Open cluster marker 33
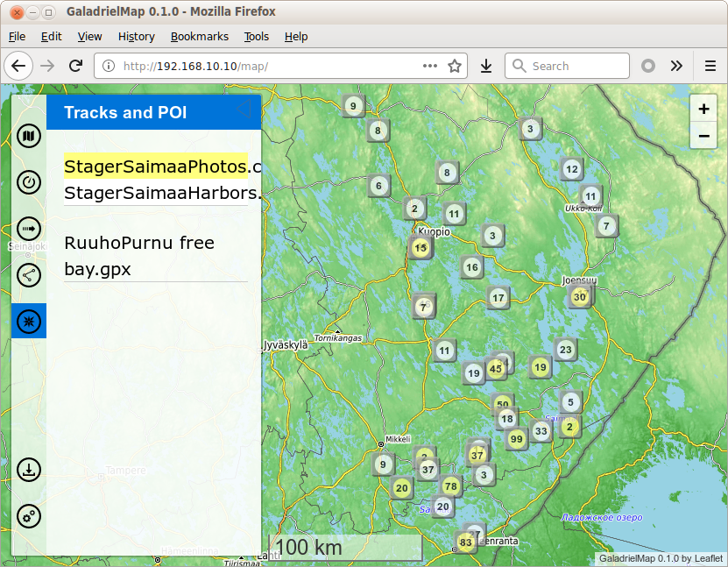The image size is (728, 567). point(541,431)
